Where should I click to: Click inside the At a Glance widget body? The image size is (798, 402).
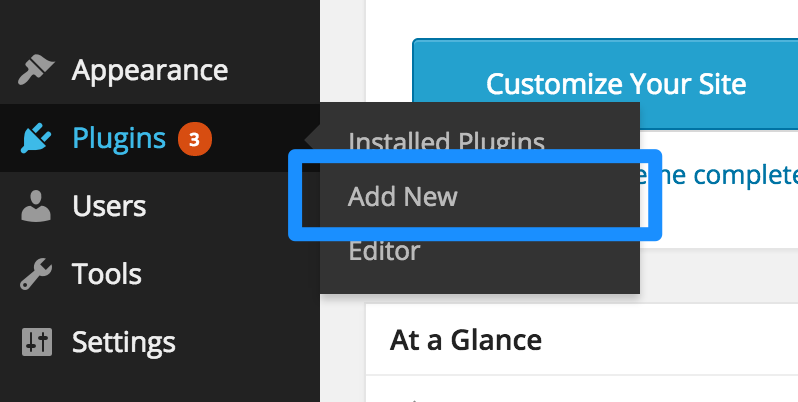tap(582, 389)
